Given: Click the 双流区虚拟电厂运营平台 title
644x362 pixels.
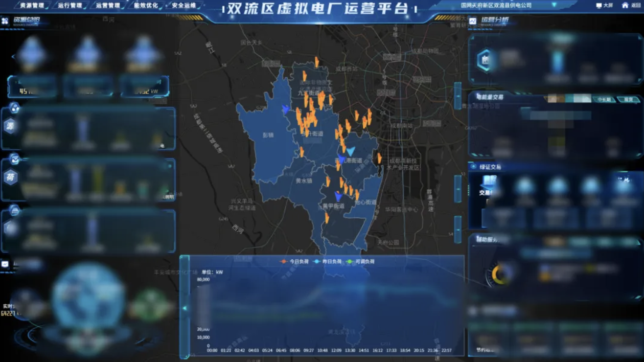Looking at the screenshot, I should [x=318, y=9].
